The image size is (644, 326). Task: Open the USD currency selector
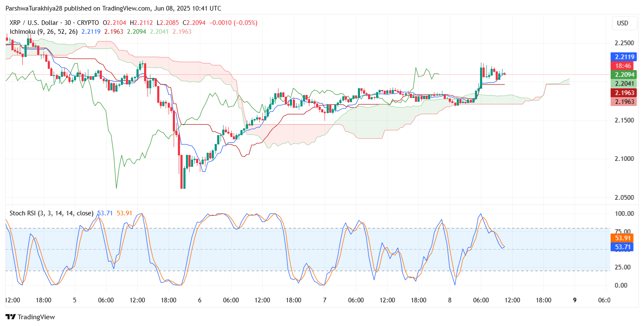click(x=622, y=23)
